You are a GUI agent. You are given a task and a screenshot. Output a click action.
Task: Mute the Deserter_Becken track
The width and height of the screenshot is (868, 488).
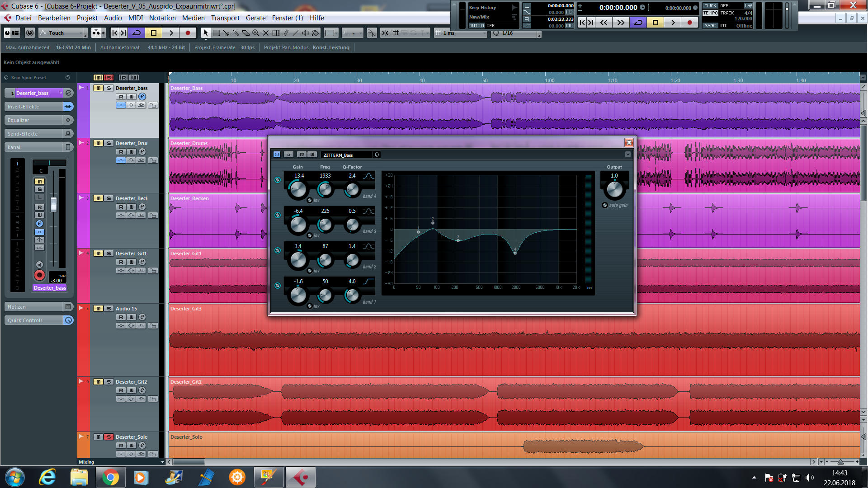click(x=98, y=198)
